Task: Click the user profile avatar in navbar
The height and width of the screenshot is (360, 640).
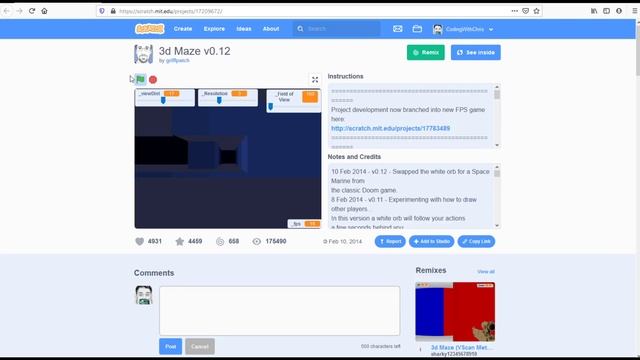Action: (x=438, y=29)
